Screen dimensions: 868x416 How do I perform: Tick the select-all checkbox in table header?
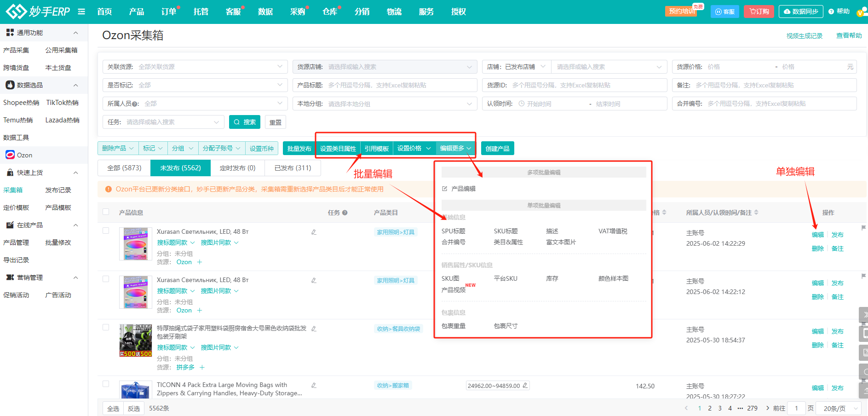tap(106, 212)
